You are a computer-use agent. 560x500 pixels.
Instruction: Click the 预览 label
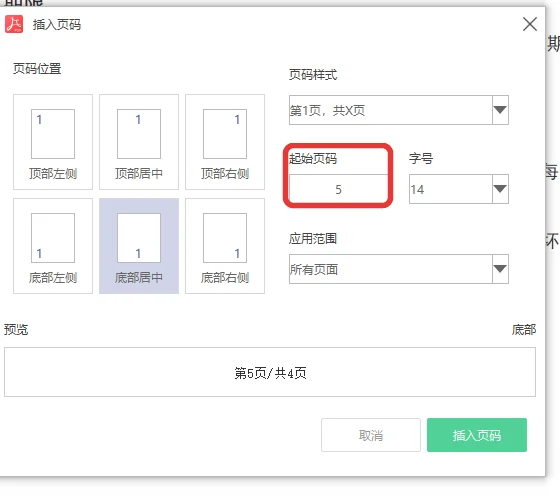(16, 329)
